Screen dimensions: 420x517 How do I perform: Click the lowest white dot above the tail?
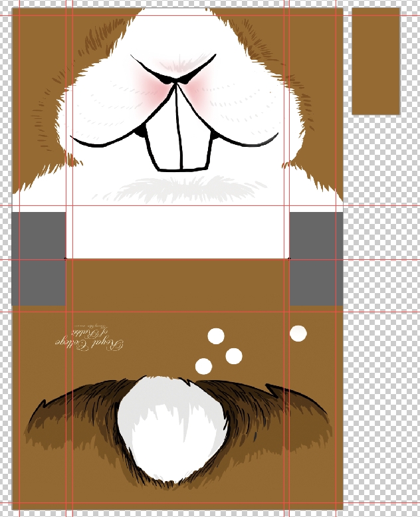(203, 365)
